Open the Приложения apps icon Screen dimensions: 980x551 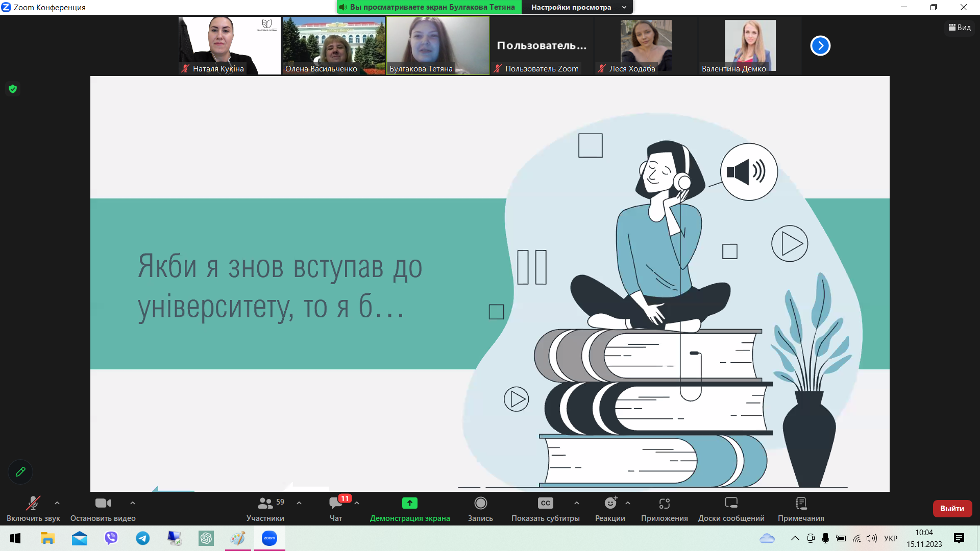tap(664, 504)
